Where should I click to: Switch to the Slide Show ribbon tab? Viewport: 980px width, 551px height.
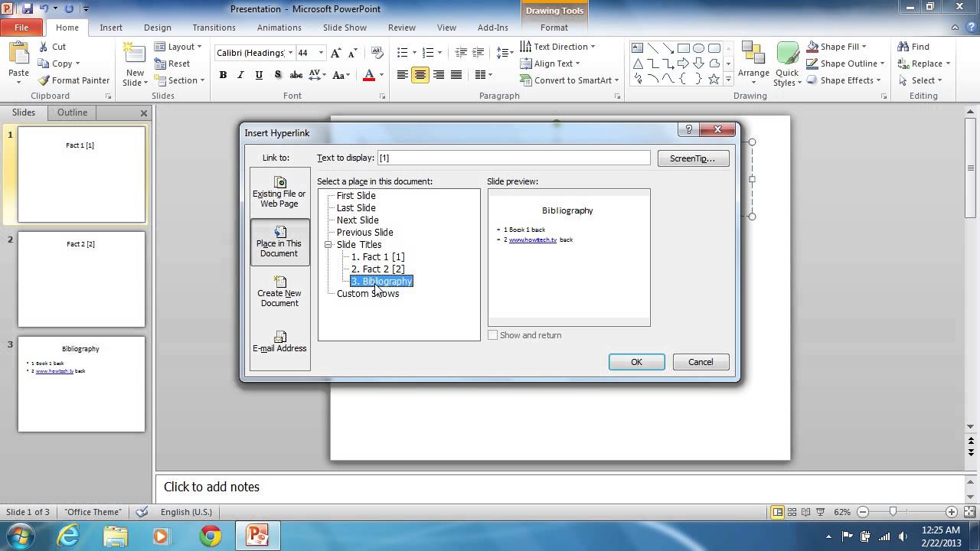[345, 28]
